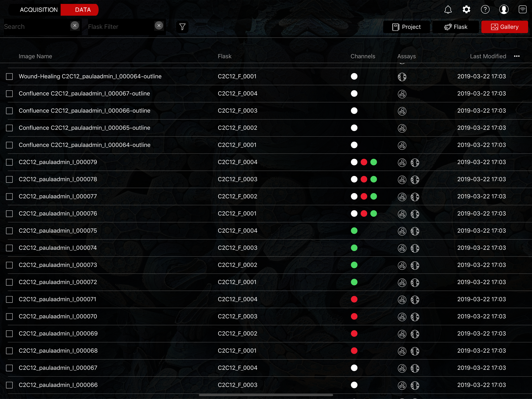Screen dimensions: 532x399
Task: Open the notifications bell
Action: (x=448, y=10)
